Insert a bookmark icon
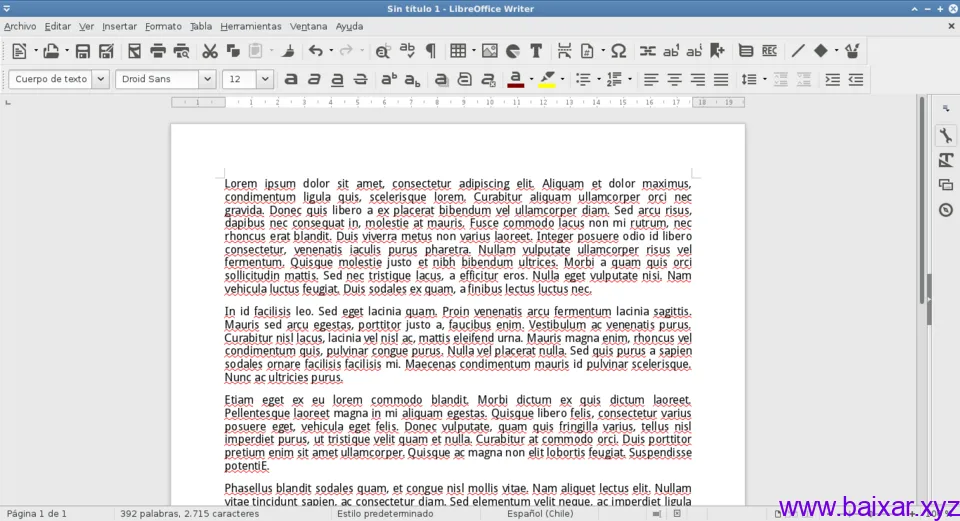This screenshot has width=960, height=521. tap(718, 51)
